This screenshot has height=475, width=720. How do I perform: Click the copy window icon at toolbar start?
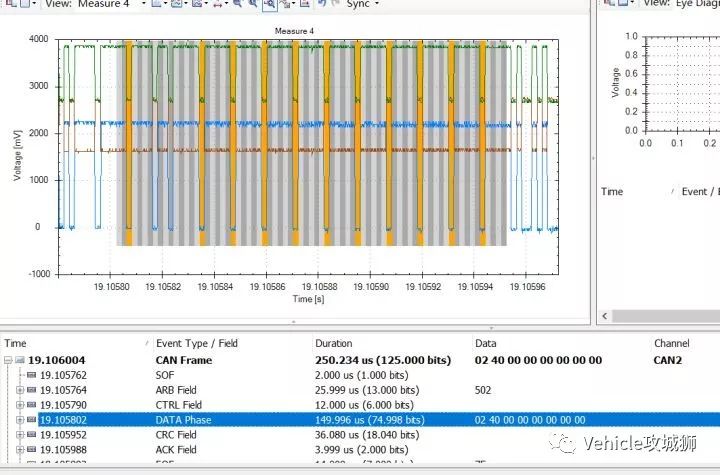pyautogui.click(x=10, y=3)
